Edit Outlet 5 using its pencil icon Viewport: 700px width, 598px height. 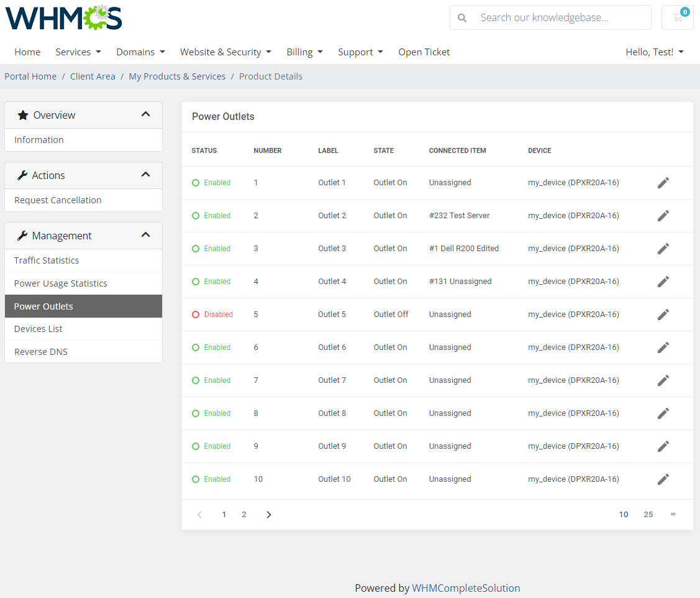(x=663, y=314)
